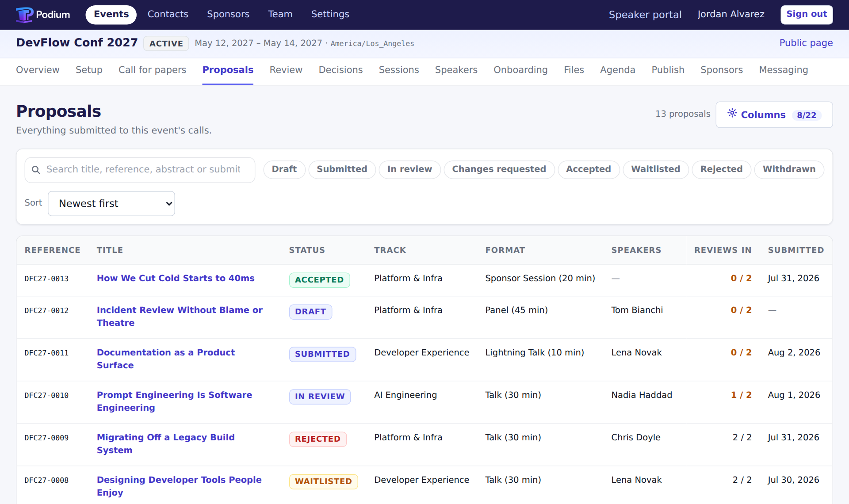Switch to the Overview tab

pos(38,70)
